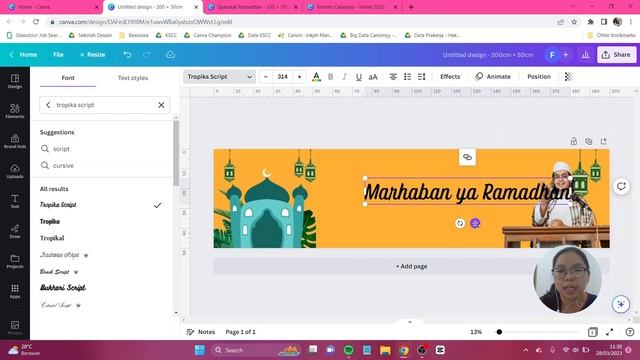640x360 pixels.
Task: Toggle bulleted list formatting
Action: pos(407,77)
